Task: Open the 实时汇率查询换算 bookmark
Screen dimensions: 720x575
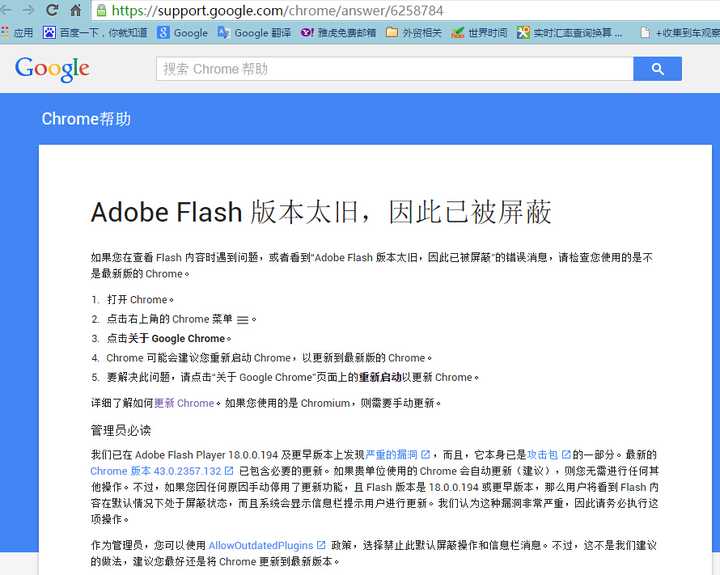Action: (569, 33)
